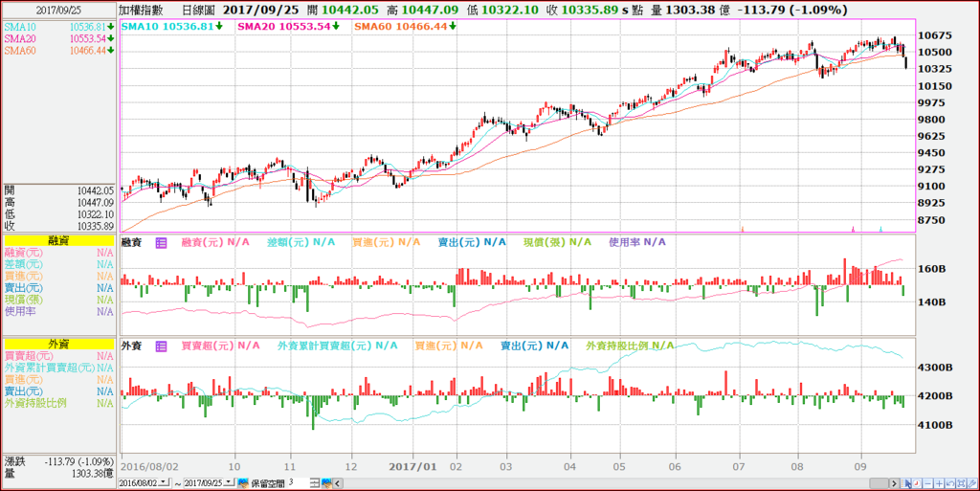Image resolution: width=980 pixels, height=491 pixels.
Task: Click the 使用率 legend in margin chart
Action: tap(636, 242)
